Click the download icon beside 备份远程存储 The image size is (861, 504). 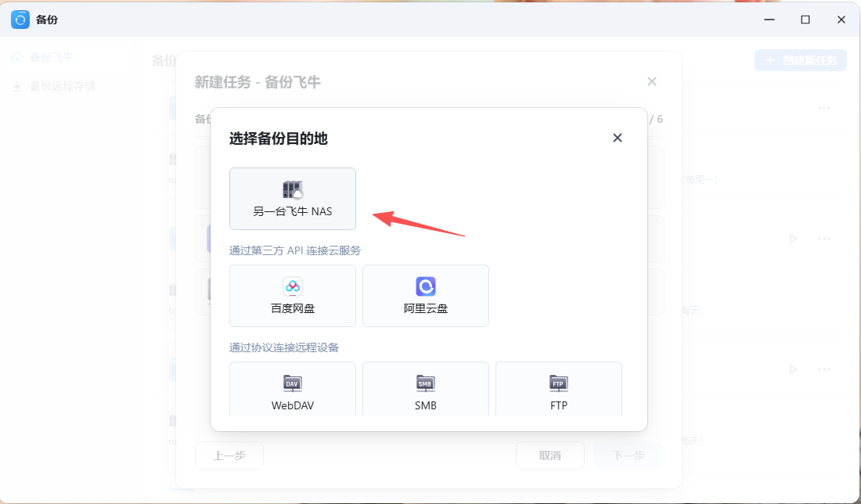(17, 86)
